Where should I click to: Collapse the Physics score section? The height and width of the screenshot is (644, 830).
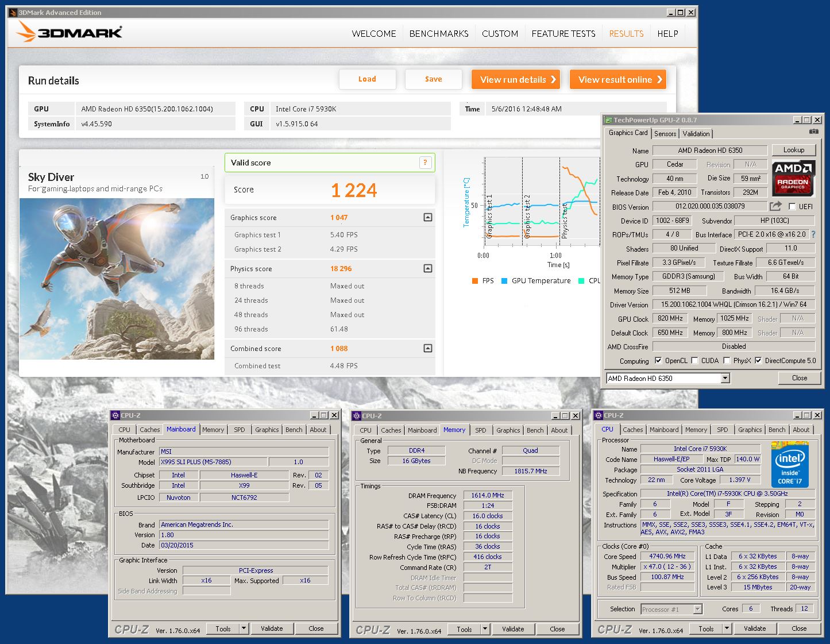pyautogui.click(x=428, y=268)
